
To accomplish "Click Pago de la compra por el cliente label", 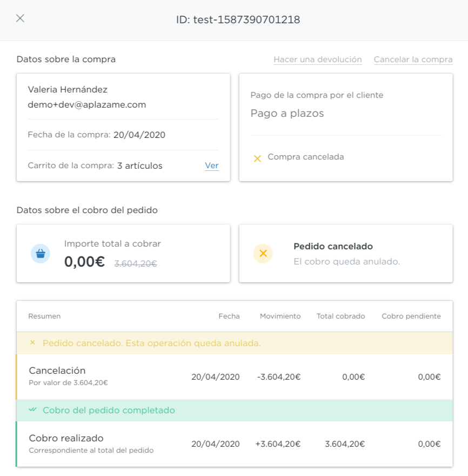I will (x=317, y=95).
